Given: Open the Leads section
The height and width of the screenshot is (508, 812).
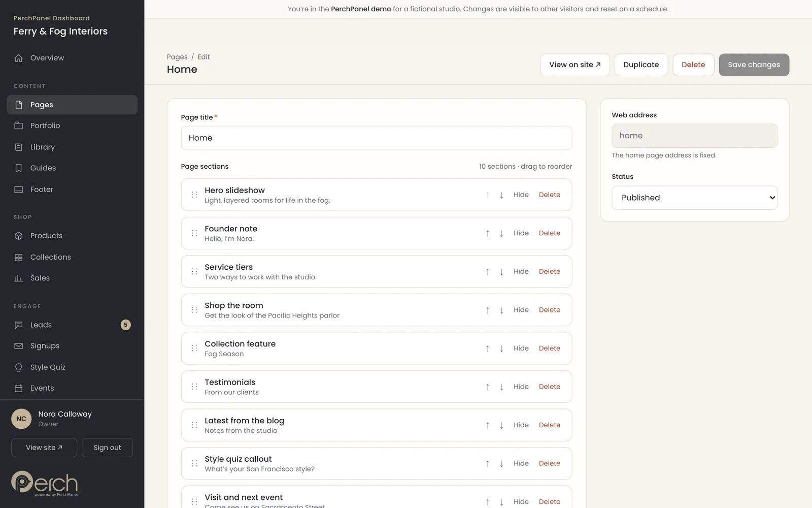Looking at the screenshot, I should (x=72, y=325).
